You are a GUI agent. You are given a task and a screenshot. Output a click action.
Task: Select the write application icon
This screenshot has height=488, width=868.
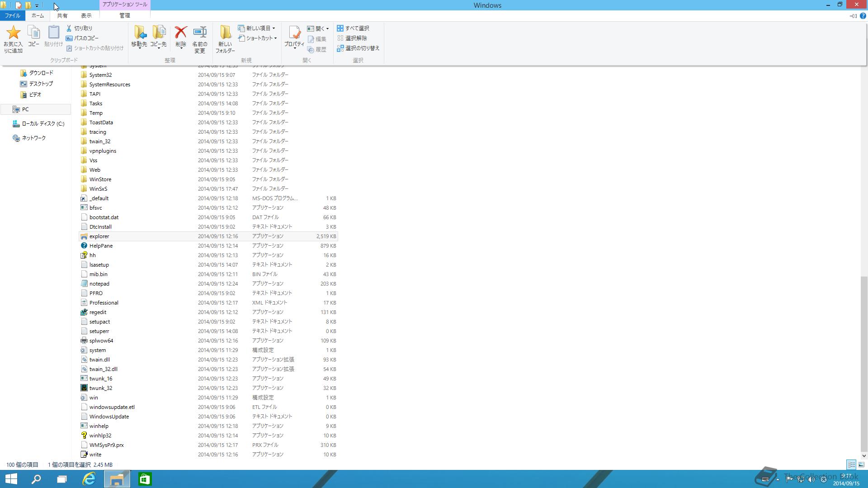tap(84, 455)
